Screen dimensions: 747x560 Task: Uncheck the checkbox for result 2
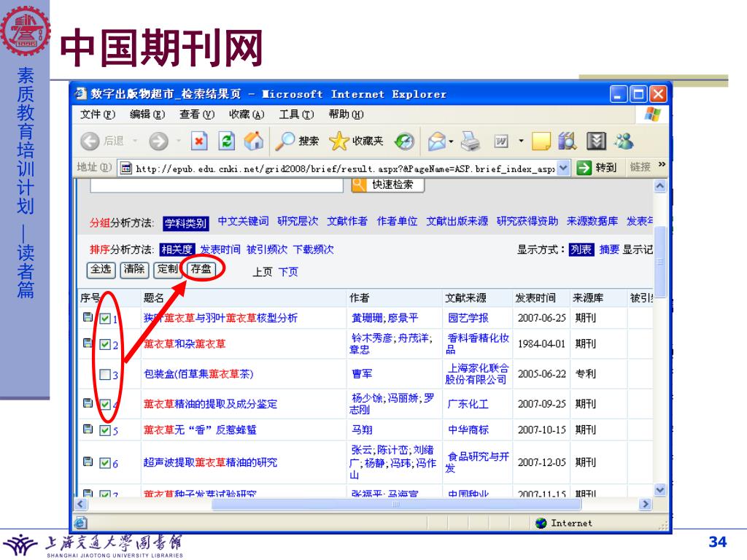tap(105, 344)
